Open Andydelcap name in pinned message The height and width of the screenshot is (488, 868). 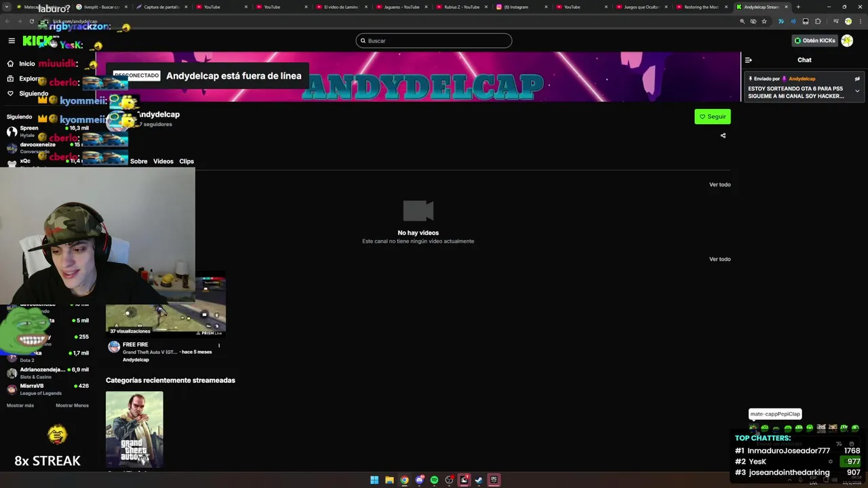pos(802,79)
